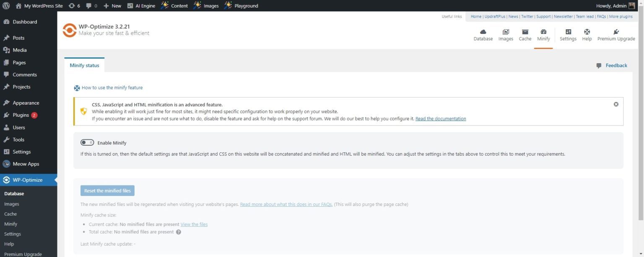Viewport: 644px width, 257px height.
Task: Open Playground from the admin bar
Action: coord(241,5)
